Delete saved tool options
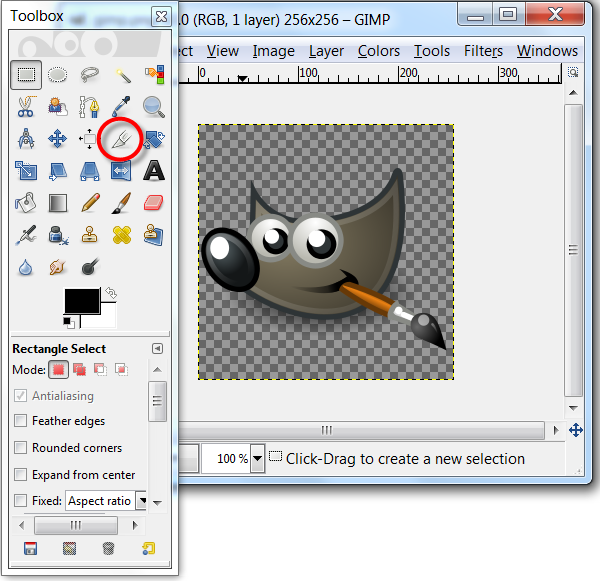Viewport: 600px width, 581px height. [x=109, y=548]
